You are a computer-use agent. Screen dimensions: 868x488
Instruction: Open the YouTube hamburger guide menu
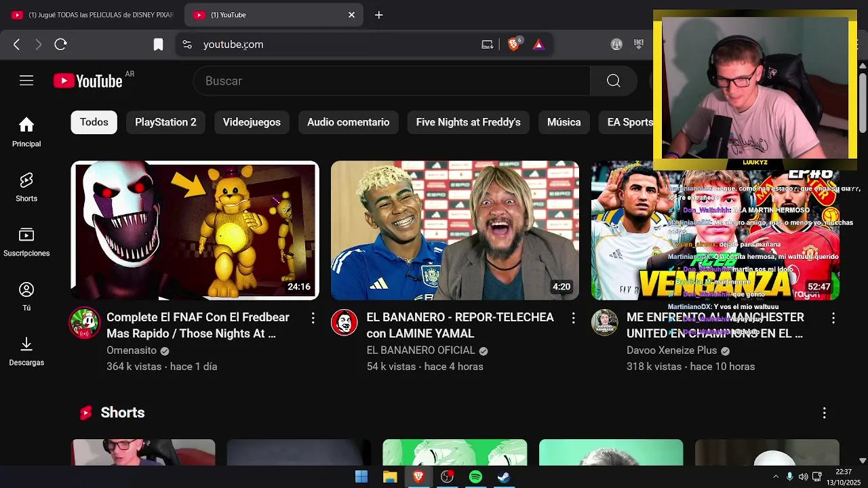(26, 81)
